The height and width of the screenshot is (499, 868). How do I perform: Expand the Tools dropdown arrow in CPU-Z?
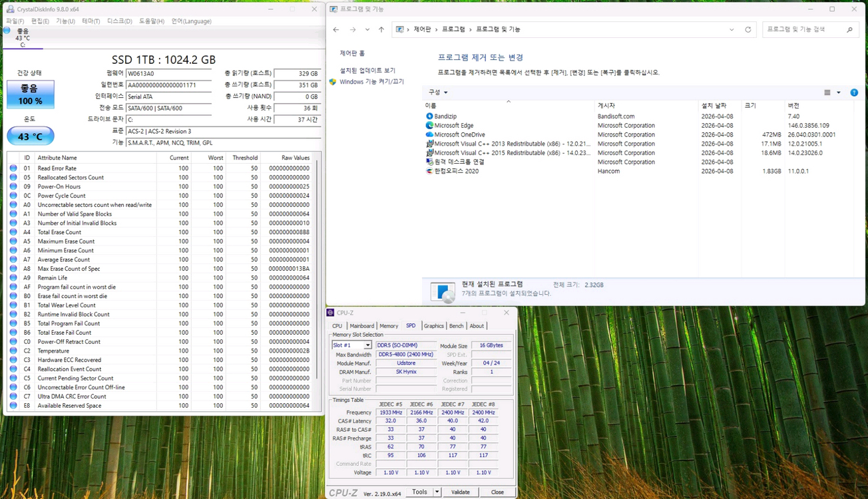pos(437,492)
